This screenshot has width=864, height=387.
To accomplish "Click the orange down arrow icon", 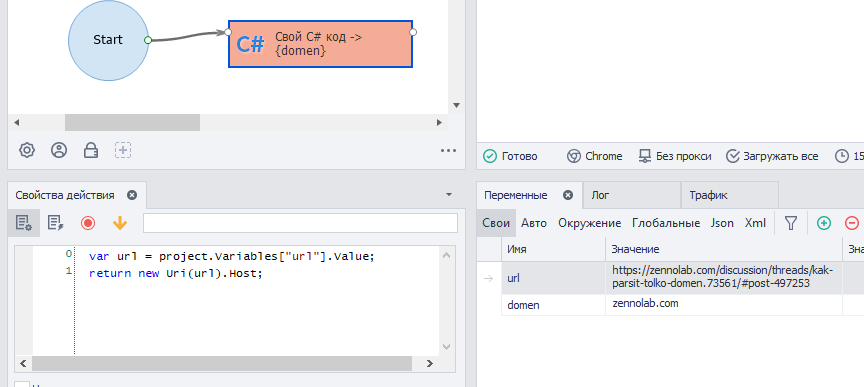I will point(120,223).
